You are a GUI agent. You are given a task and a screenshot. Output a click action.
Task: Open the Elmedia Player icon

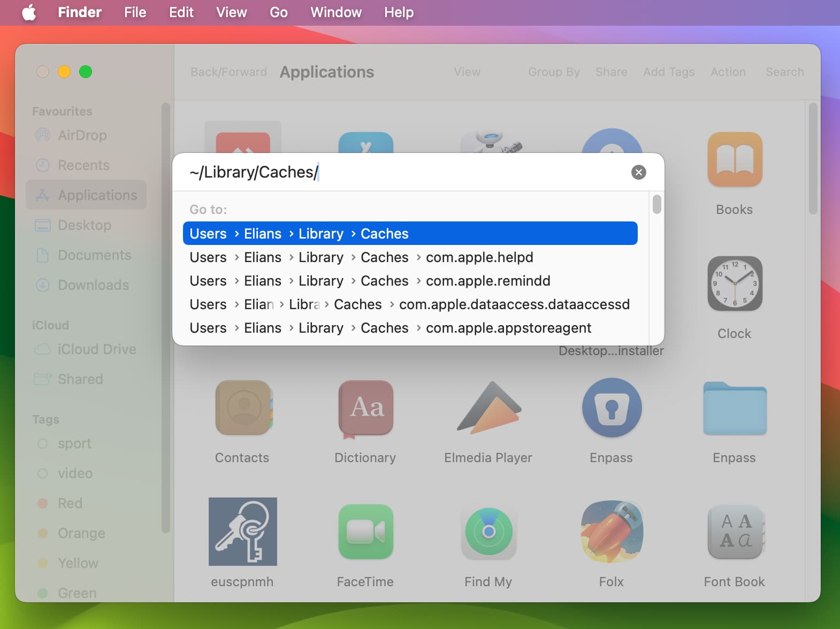tap(488, 408)
